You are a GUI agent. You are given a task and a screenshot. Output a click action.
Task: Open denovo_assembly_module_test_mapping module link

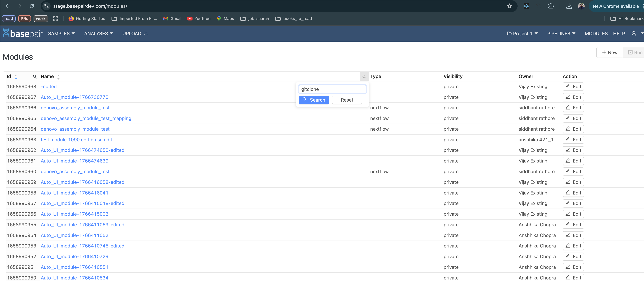(86, 118)
